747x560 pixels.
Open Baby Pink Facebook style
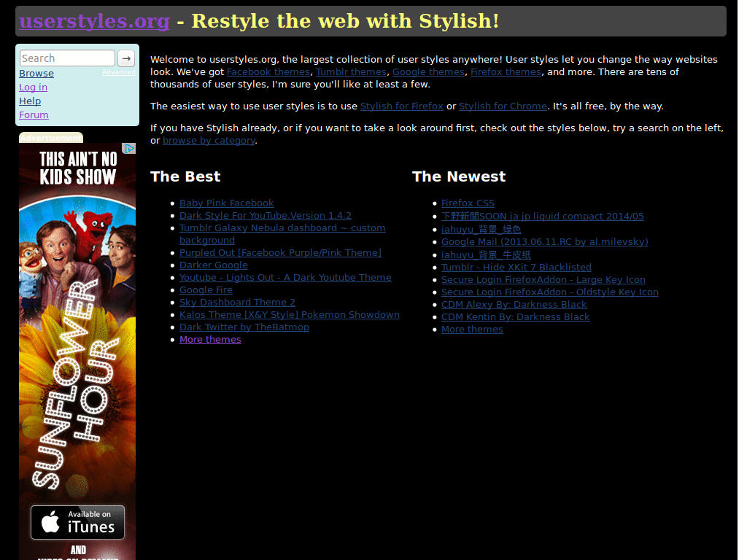227,203
